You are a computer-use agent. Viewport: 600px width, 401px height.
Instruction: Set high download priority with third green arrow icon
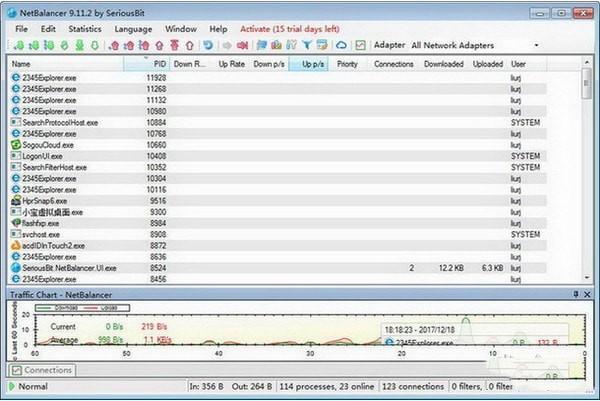coord(49,46)
